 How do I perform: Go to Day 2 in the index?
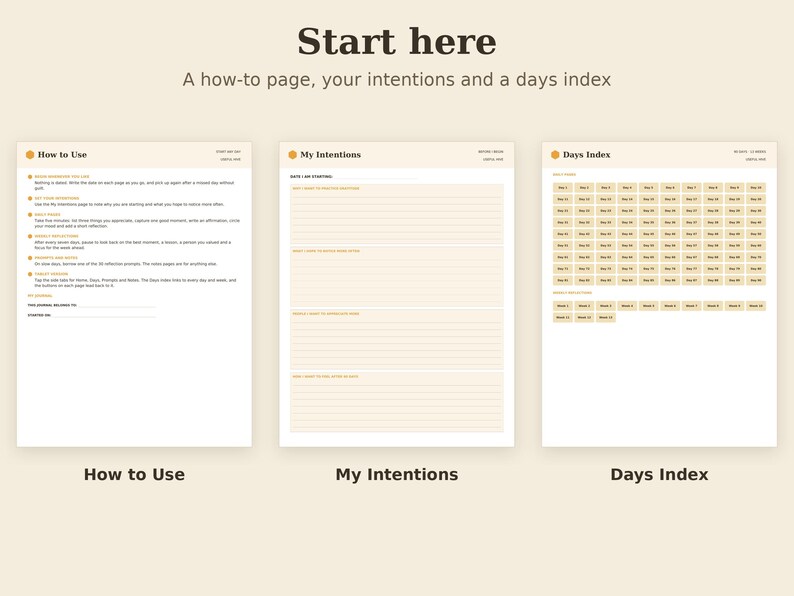[584, 188]
